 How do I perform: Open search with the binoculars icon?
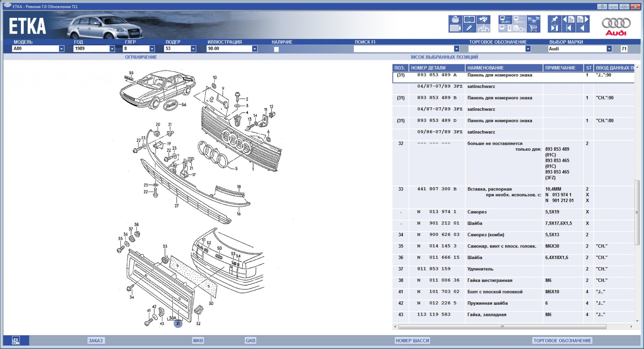(x=483, y=19)
